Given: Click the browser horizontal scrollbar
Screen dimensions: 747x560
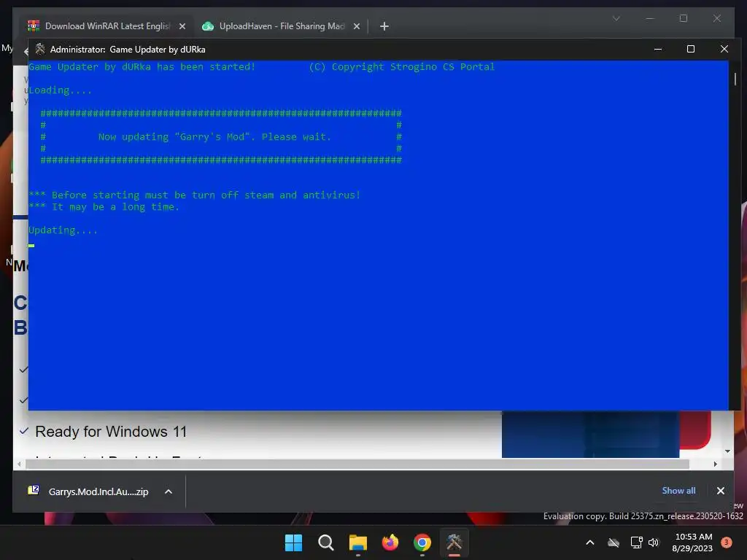Looking at the screenshot, I should pos(357,464).
